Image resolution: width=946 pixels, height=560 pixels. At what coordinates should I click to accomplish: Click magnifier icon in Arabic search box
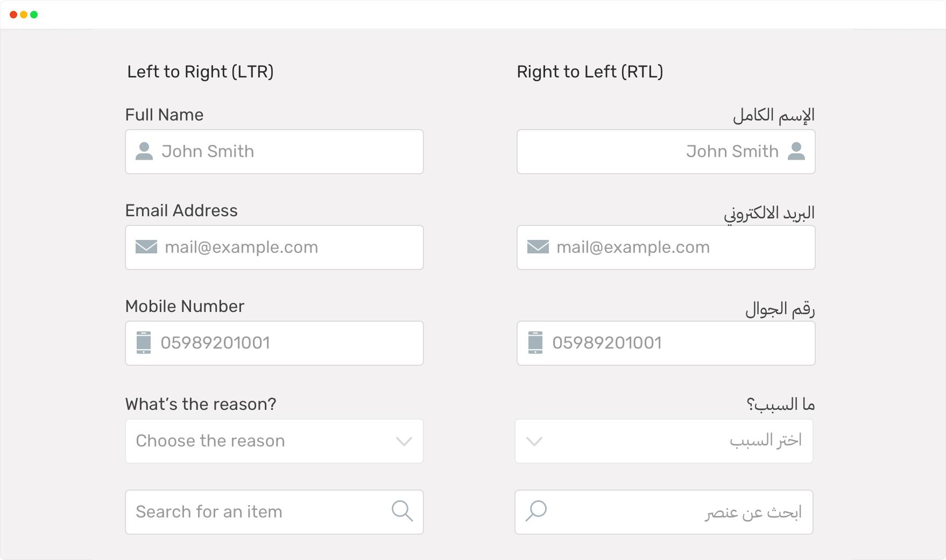click(x=536, y=511)
